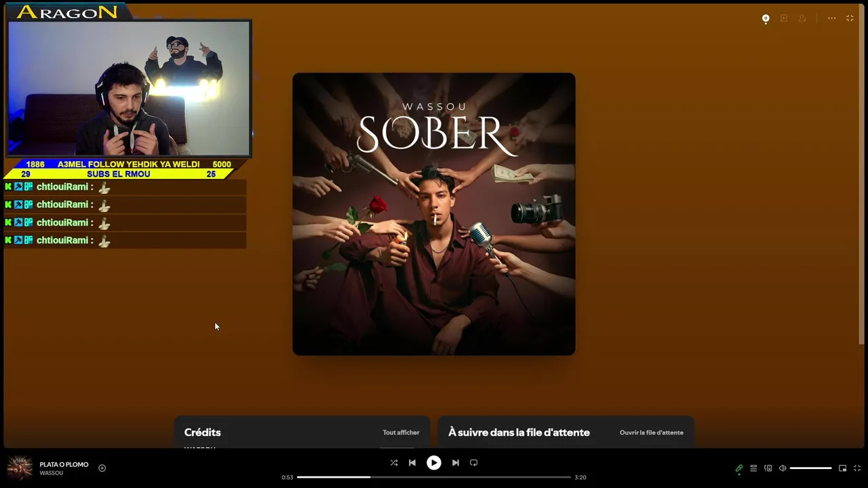Click the first chtiouiRami chat message
The width and height of the screenshot is (868, 488).
click(x=125, y=187)
